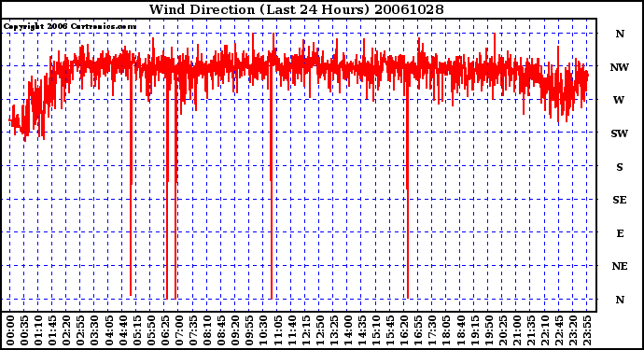Image resolution: width=644 pixels, height=350 pixels.
Task: Click the SW direction label
Action: pyautogui.click(x=620, y=133)
